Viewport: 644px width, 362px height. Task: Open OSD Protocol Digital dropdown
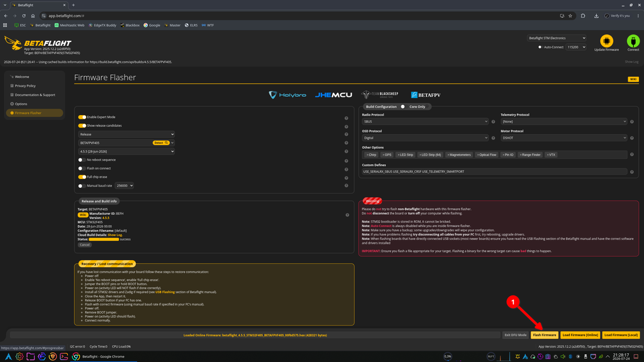pos(425,138)
